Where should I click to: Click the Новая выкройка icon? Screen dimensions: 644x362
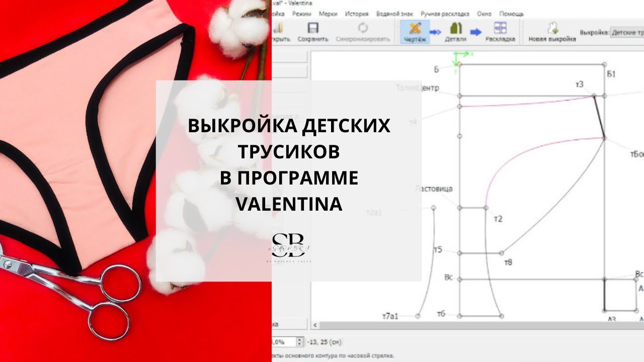click(552, 28)
